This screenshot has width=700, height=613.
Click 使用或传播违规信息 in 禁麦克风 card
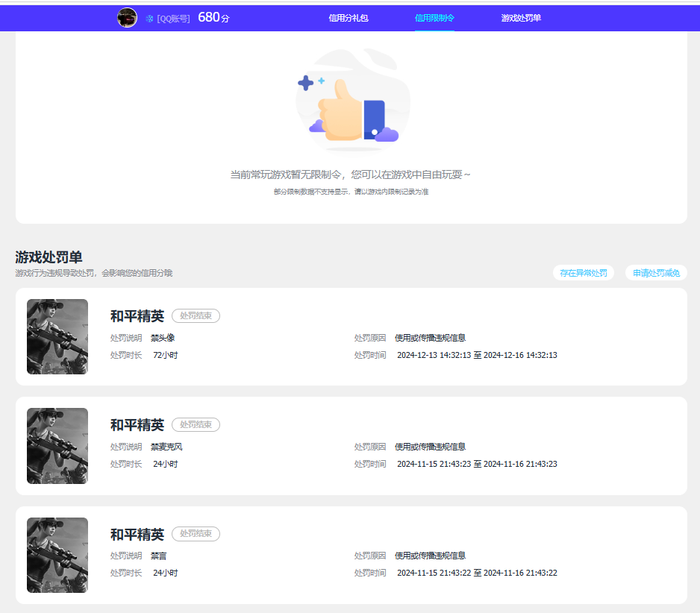coord(431,447)
